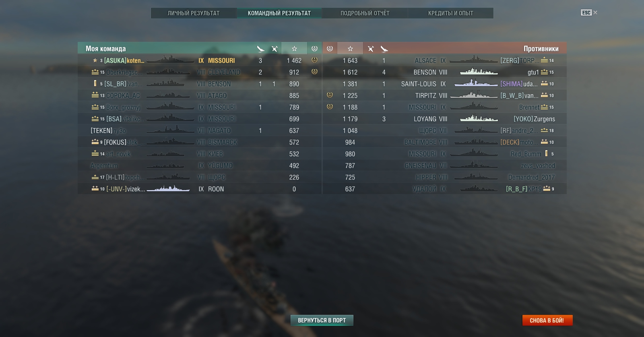This screenshot has height=337, width=644.
Task: Click the Снова в бой! button
Action: click(547, 320)
